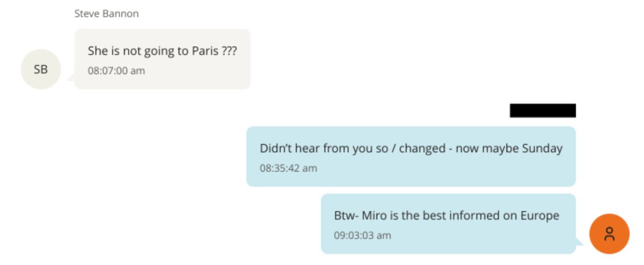The height and width of the screenshot is (265, 644).
Task: Select the 'Btw- Miro is the best informed' message
Action: point(447,216)
